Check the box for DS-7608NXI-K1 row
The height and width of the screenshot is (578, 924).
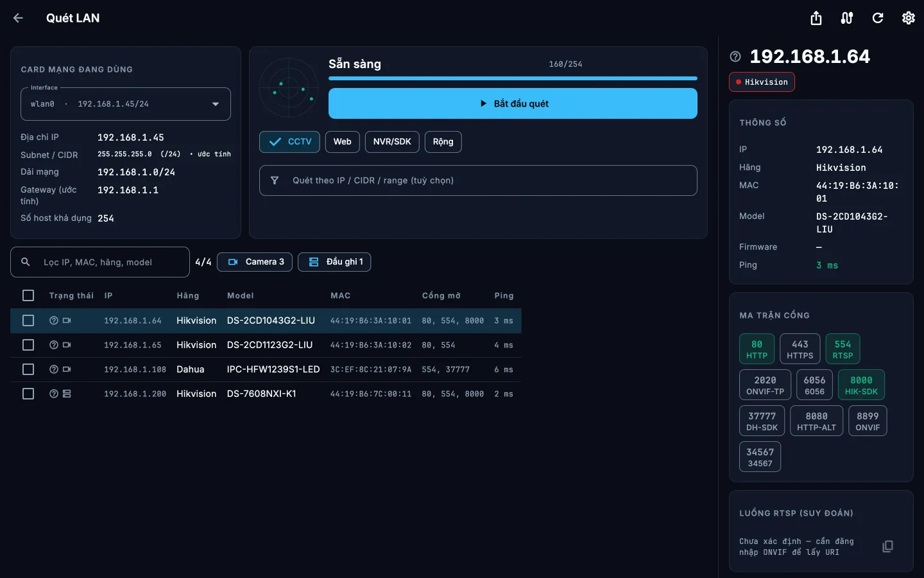coord(28,394)
